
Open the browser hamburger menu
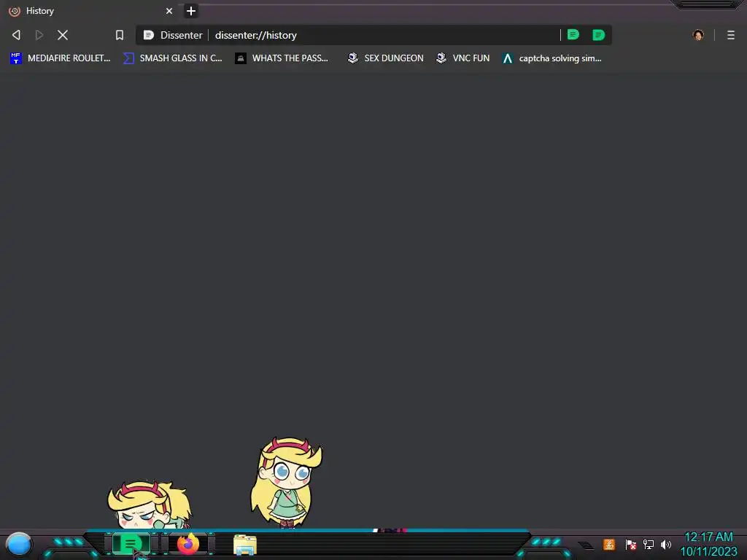pyautogui.click(x=731, y=35)
